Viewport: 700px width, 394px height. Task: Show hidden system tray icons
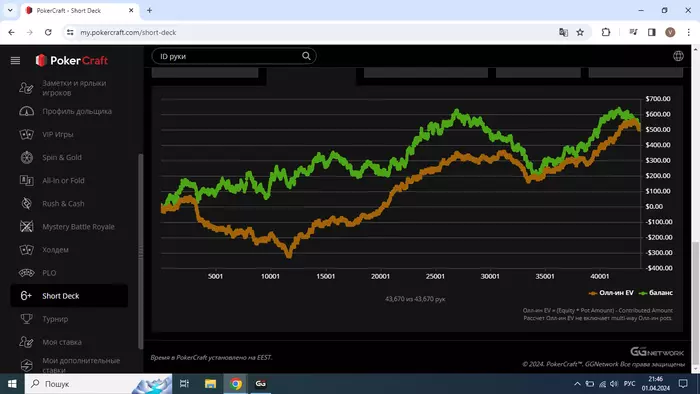click(577, 384)
